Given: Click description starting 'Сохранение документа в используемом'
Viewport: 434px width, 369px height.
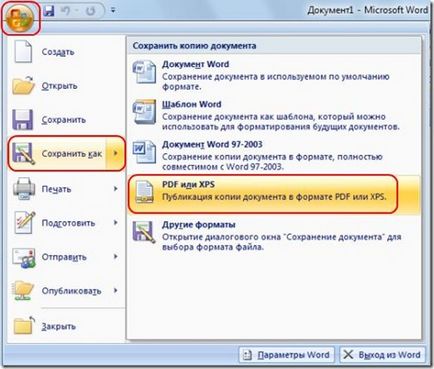Looking at the screenshot, I should (276, 81).
